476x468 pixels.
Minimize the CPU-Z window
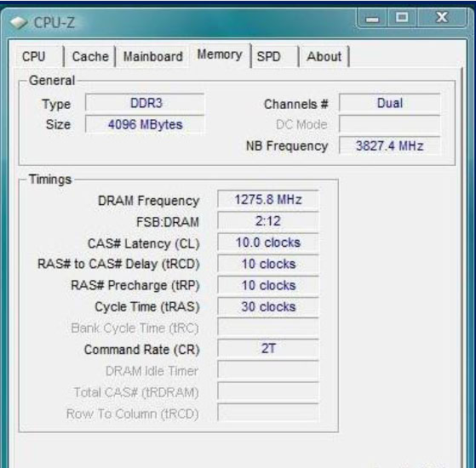372,18
